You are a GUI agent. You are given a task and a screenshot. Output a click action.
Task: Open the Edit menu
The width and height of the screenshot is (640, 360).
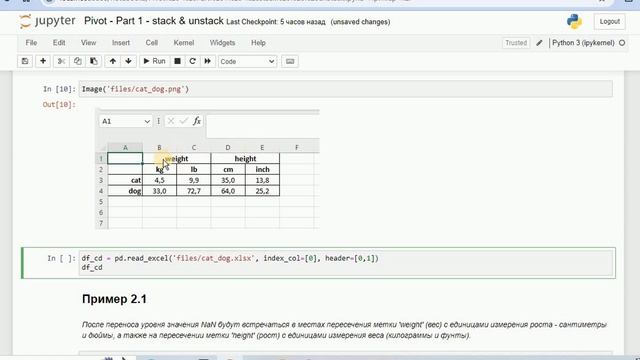(59, 43)
